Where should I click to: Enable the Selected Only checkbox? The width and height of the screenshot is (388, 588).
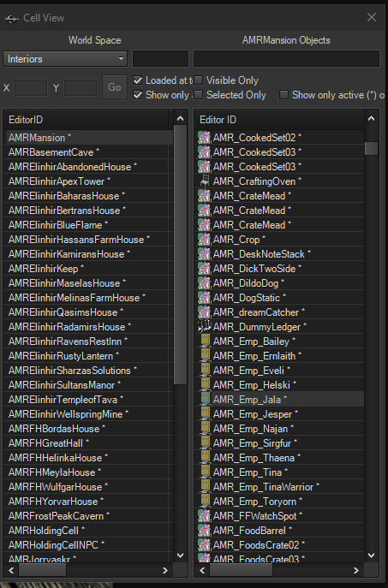[198, 95]
